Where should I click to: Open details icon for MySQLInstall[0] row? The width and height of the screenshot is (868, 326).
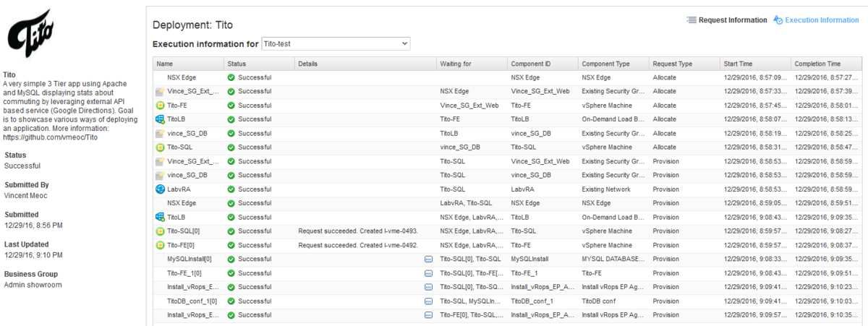pyautogui.click(x=428, y=259)
